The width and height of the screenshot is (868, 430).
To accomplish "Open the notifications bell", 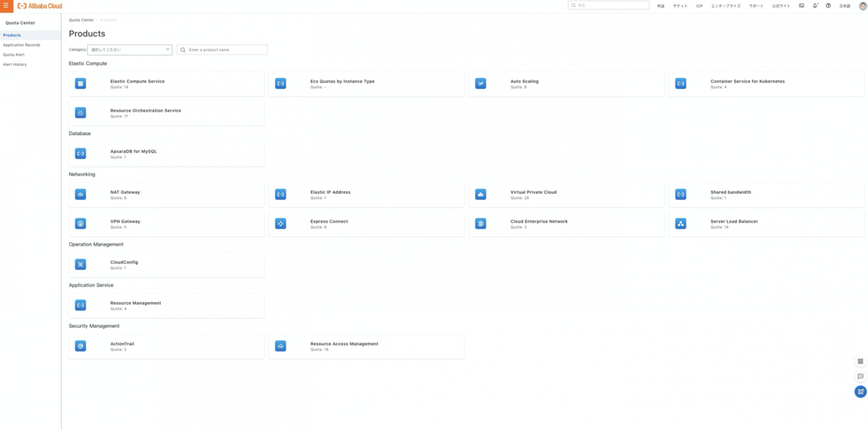I will 815,6.
